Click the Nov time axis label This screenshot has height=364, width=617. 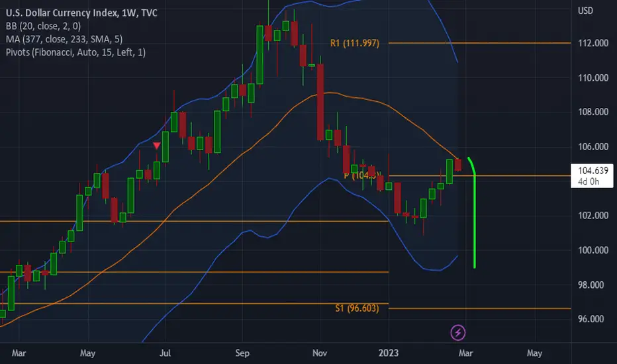[320, 353]
